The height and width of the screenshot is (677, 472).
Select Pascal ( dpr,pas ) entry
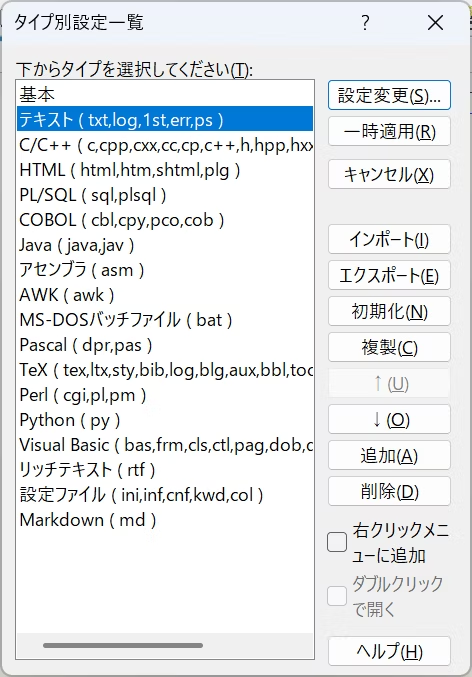pyautogui.click(x=165, y=345)
